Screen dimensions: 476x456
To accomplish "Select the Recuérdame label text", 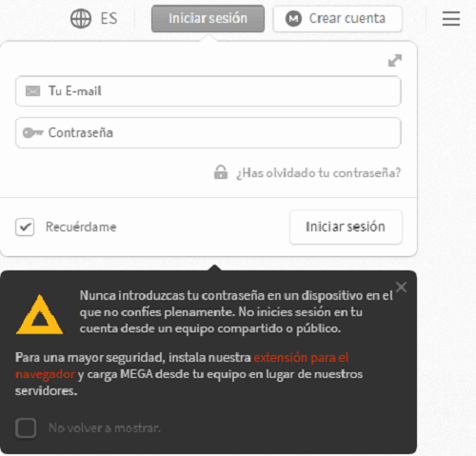I will [x=81, y=227].
